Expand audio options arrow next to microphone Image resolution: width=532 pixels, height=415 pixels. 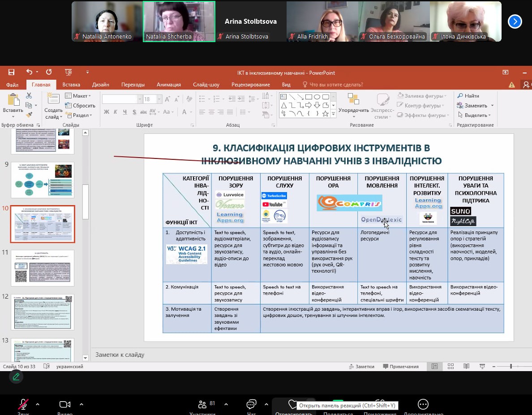[x=38, y=404]
